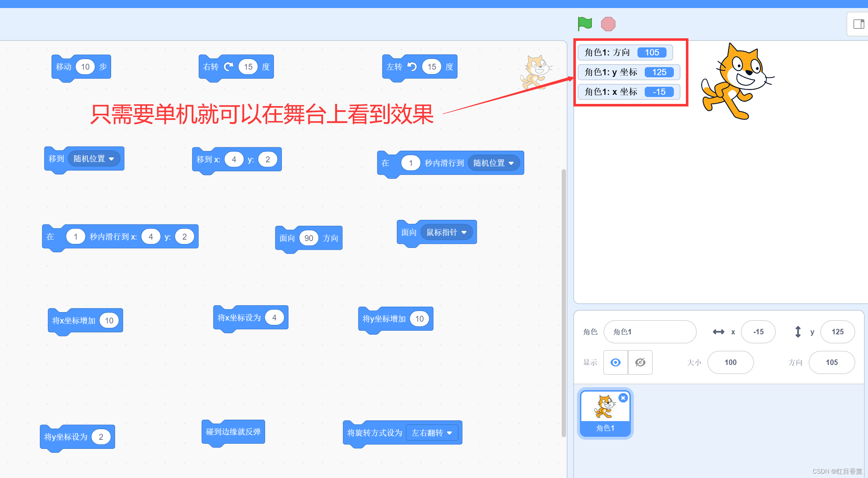Open the 左右翻转 rotation style dropdown
The image size is (868, 478).
pos(432,433)
